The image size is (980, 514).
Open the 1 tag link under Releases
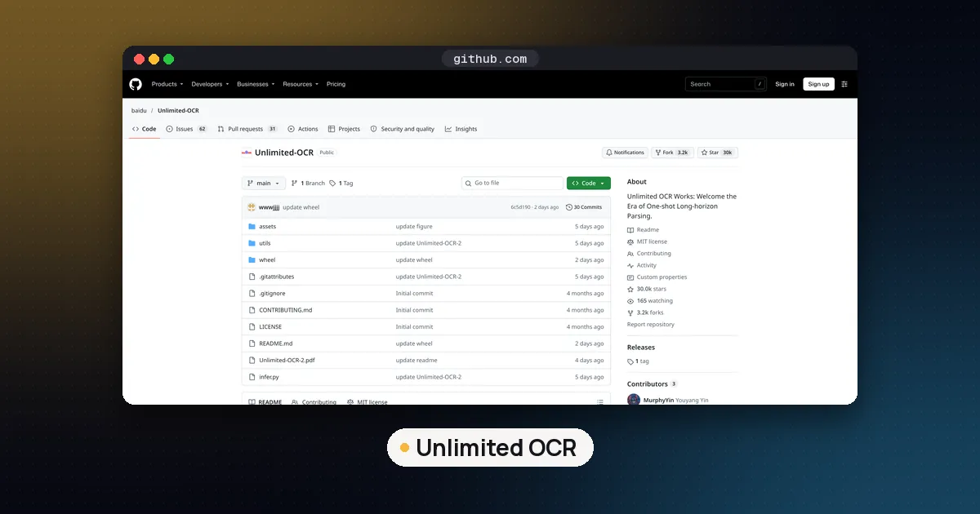[x=639, y=361]
